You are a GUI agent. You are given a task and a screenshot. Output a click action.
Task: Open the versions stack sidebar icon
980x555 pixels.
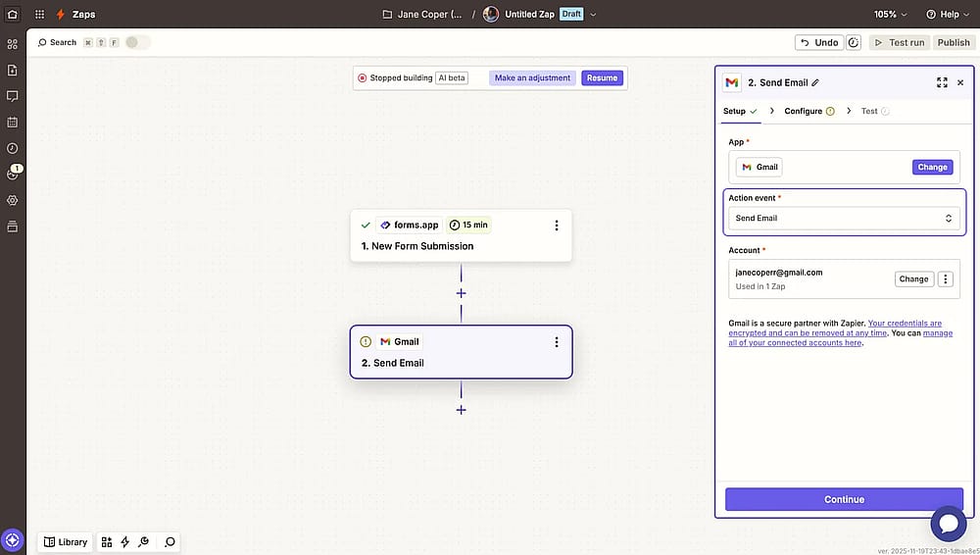(12, 227)
